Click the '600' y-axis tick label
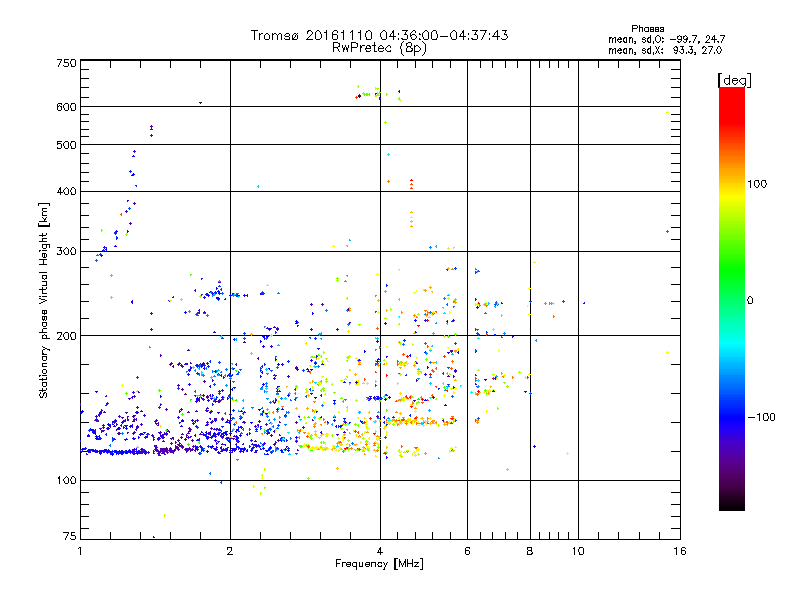The width and height of the screenshot is (800, 600). tap(67, 107)
